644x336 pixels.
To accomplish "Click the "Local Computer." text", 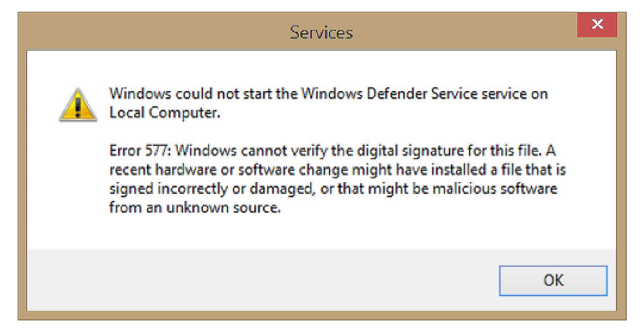I will tap(165, 113).
